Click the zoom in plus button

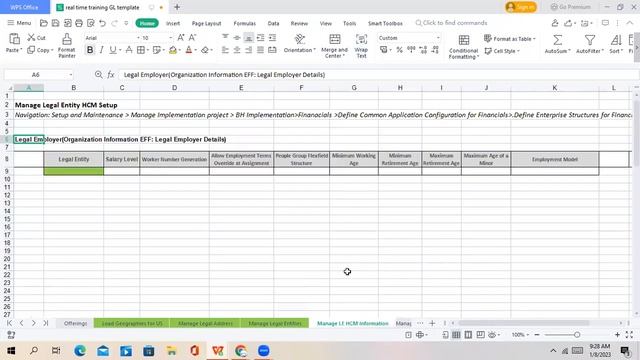(617, 335)
